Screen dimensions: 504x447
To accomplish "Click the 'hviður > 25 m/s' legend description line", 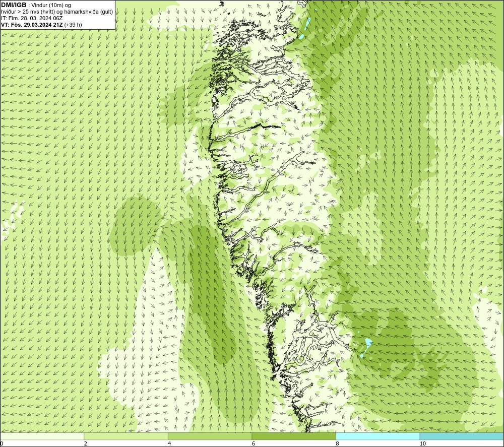I will [57, 12].
